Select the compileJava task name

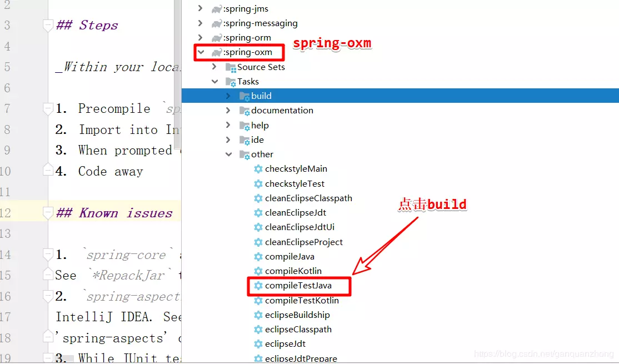(x=289, y=257)
